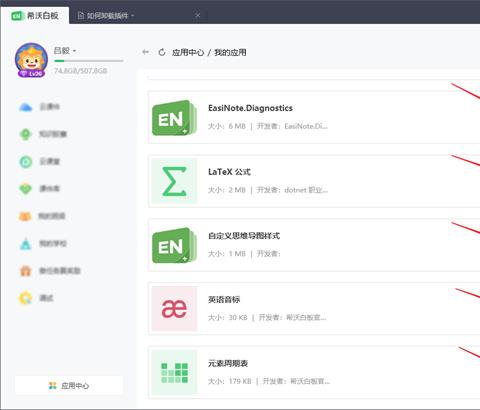
Task: Click the 大小: 2 MB text
Action: 227,190
